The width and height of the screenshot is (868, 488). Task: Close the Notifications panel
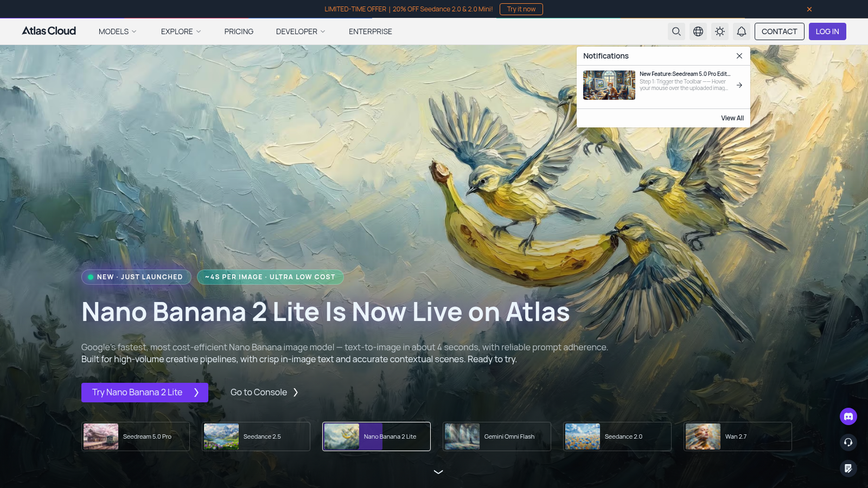pyautogui.click(x=739, y=56)
